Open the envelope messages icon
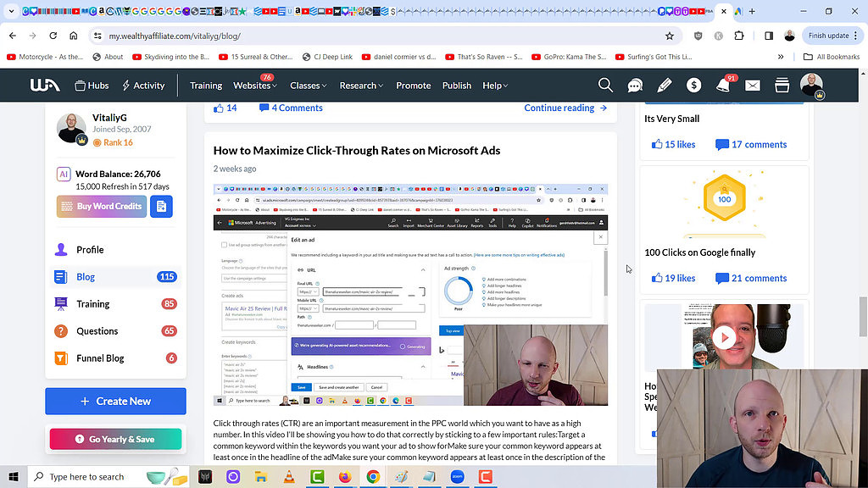 click(x=753, y=86)
